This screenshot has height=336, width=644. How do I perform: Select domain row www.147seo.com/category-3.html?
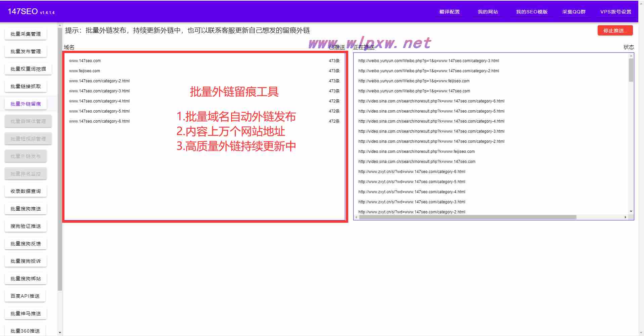click(x=204, y=91)
